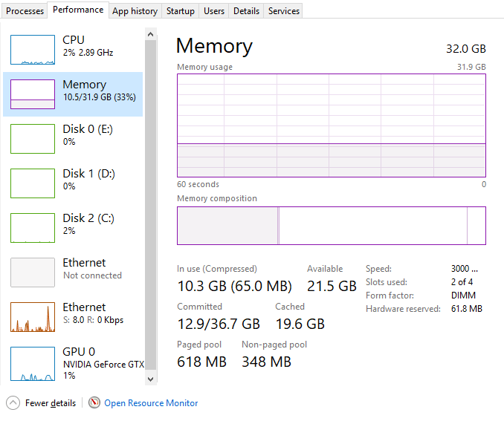
Task: Switch to the Processes tab
Action: point(25,11)
